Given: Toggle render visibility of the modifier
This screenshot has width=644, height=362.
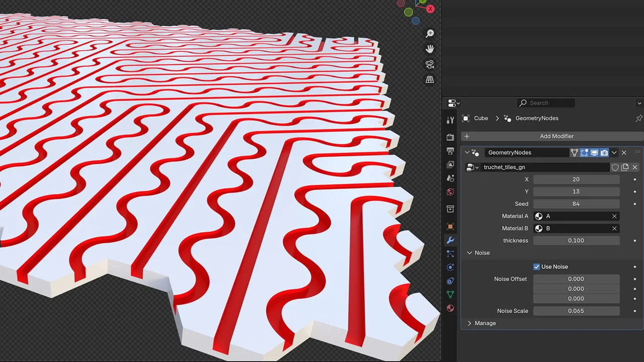Looking at the screenshot, I should (604, 152).
